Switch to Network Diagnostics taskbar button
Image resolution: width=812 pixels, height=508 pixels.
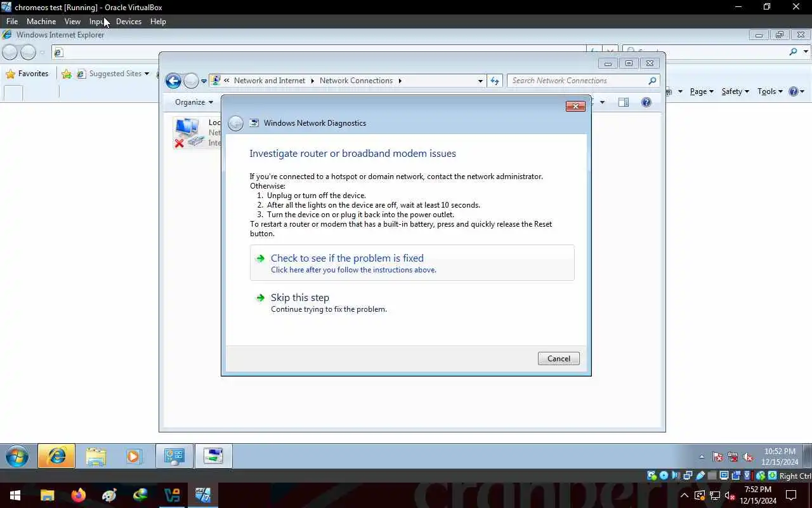tap(213, 456)
